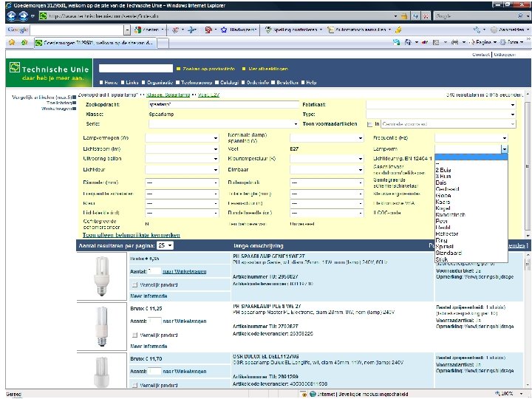Click the Uitloggen link
Viewport: 532px width, 399px height.
pos(505,54)
